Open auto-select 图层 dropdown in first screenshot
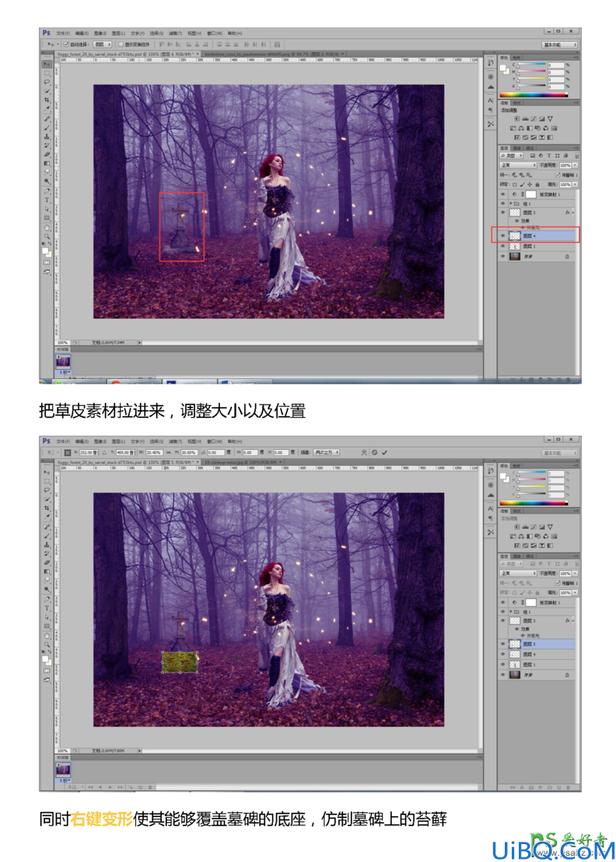 [102, 44]
